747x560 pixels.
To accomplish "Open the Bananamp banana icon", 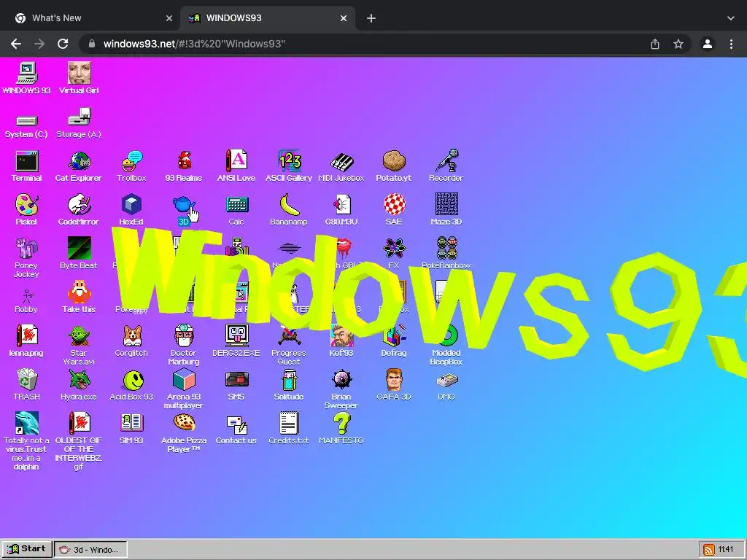I will (x=289, y=205).
